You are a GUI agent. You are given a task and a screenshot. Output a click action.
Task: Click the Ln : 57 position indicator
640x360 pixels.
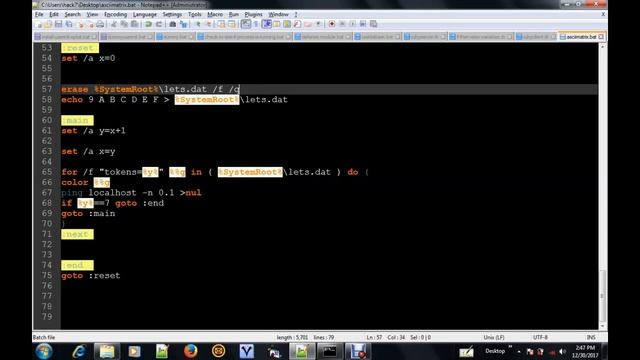click(x=374, y=338)
